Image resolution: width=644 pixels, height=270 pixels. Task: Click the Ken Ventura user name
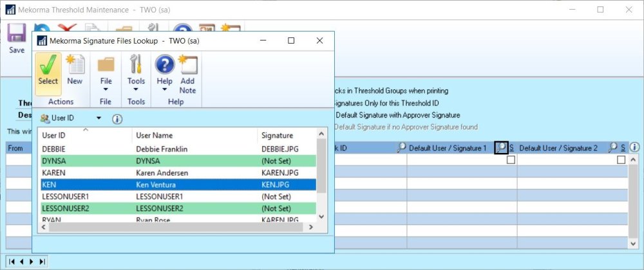(156, 184)
